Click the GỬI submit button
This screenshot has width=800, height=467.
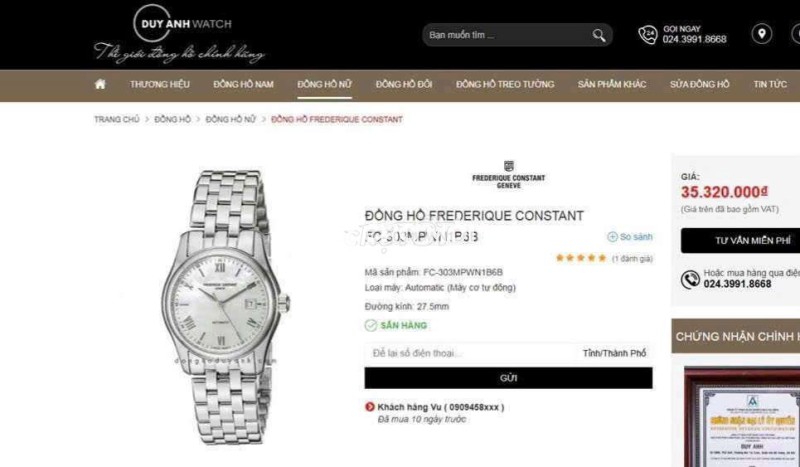coord(508,378)
